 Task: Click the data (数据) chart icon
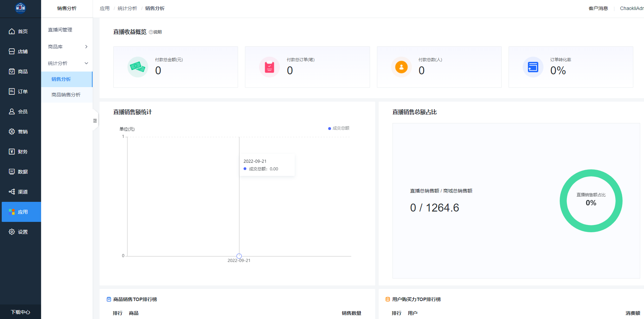coord(12,172)
